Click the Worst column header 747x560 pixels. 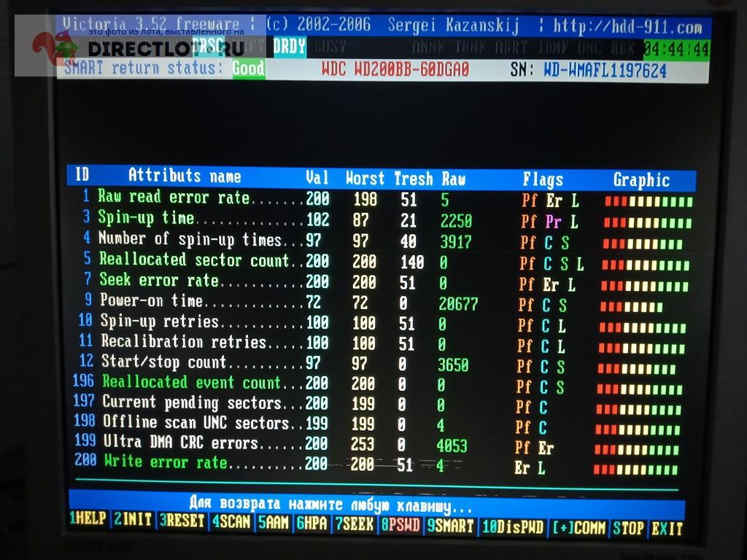point(365,178)
